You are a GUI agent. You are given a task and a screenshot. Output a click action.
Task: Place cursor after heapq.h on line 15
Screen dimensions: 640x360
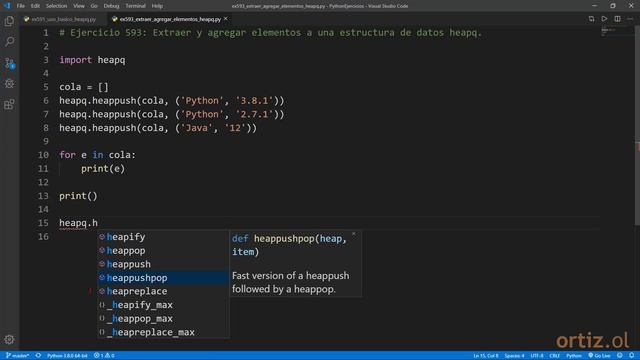98,223
